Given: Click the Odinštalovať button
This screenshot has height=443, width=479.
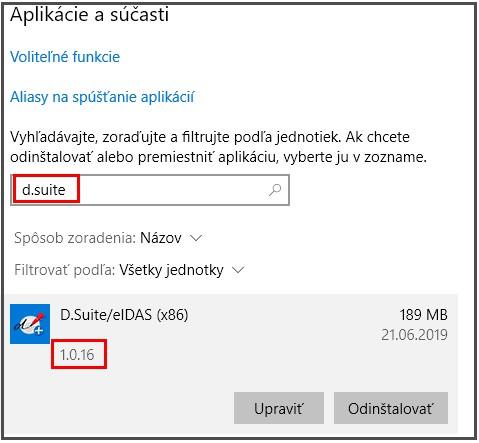Looking at the screenshot, I should (391, 408).
